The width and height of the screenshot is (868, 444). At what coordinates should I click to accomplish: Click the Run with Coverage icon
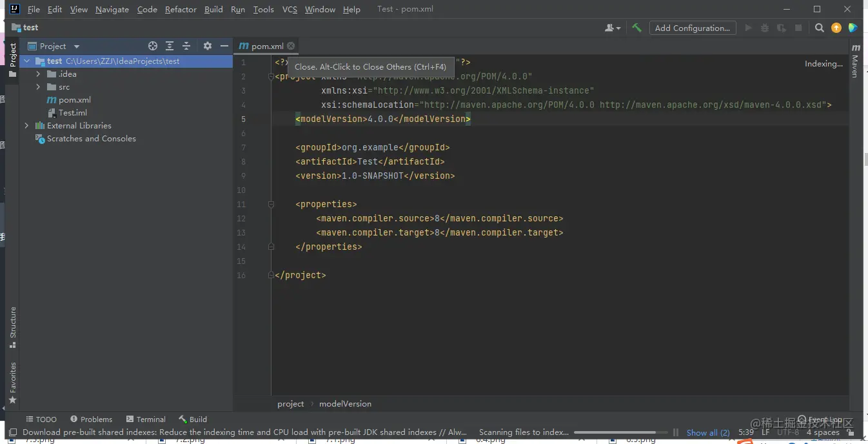point(781,28)
